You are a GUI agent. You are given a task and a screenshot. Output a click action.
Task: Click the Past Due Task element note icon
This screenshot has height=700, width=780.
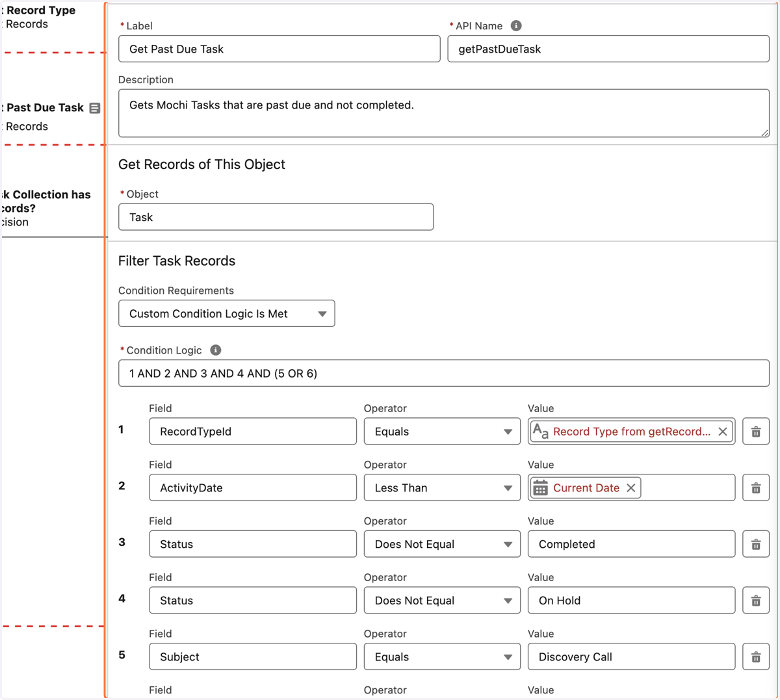[95, 108]
